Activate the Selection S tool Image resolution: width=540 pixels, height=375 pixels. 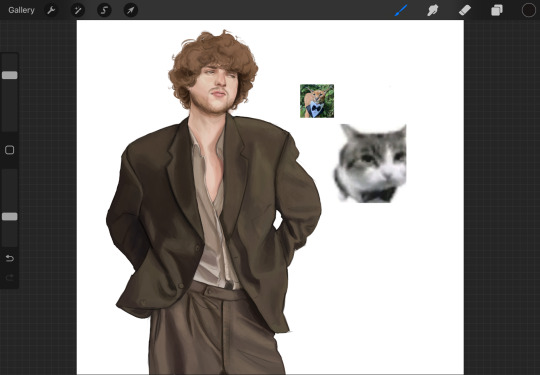[104, 10]
